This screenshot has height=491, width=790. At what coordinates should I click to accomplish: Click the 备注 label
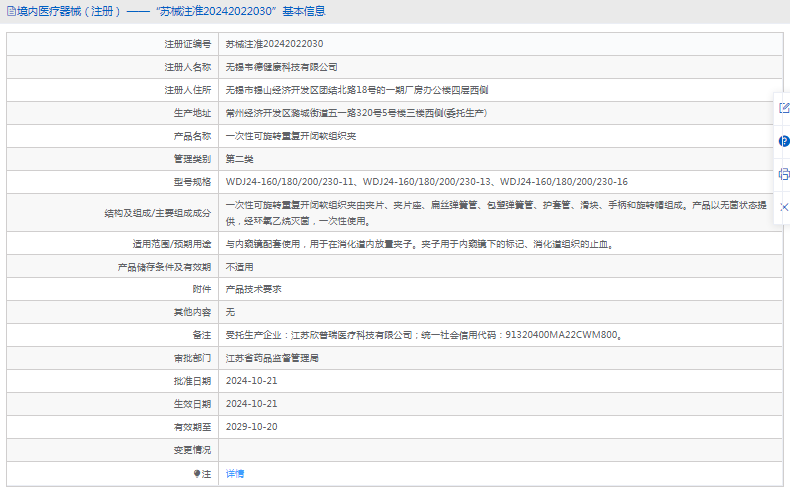(202, 335)
